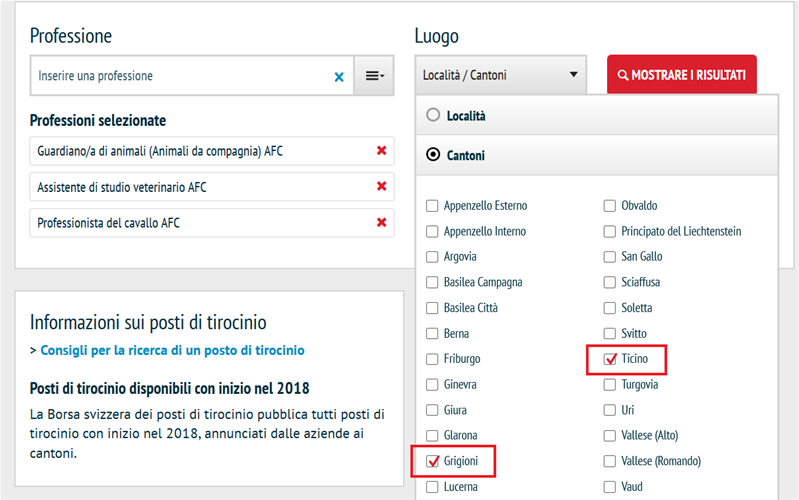Uncheck the Grigioni checkbox
Image resolution: width=799 pixels, height=500 pixels.
(432, 462)
